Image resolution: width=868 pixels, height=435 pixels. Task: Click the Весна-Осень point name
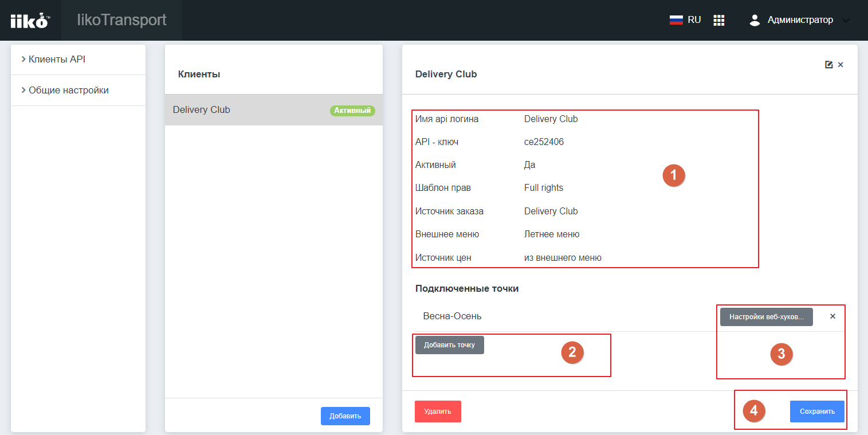tap(452, 316)
